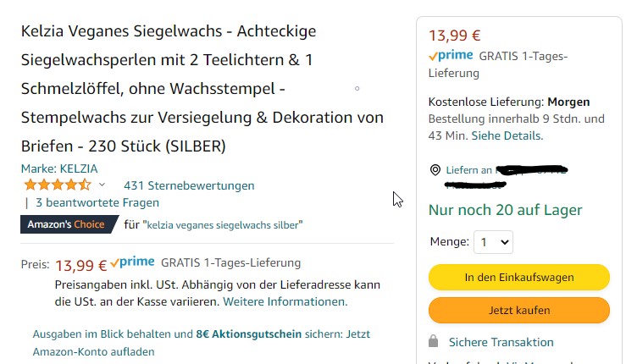The image size is (626, 364).
Task: Click the Prime logo in buy box
Action: (451, 56)
